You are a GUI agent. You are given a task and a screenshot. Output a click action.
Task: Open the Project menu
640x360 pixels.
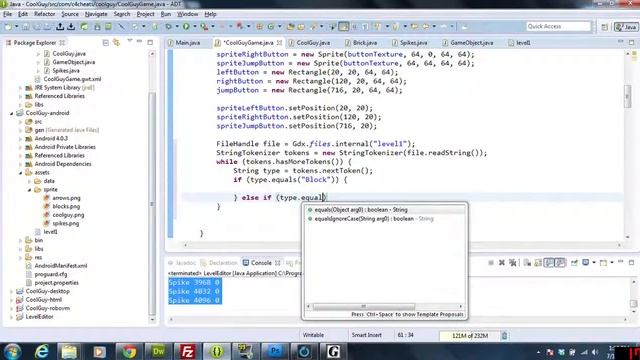tap(145, 14)
